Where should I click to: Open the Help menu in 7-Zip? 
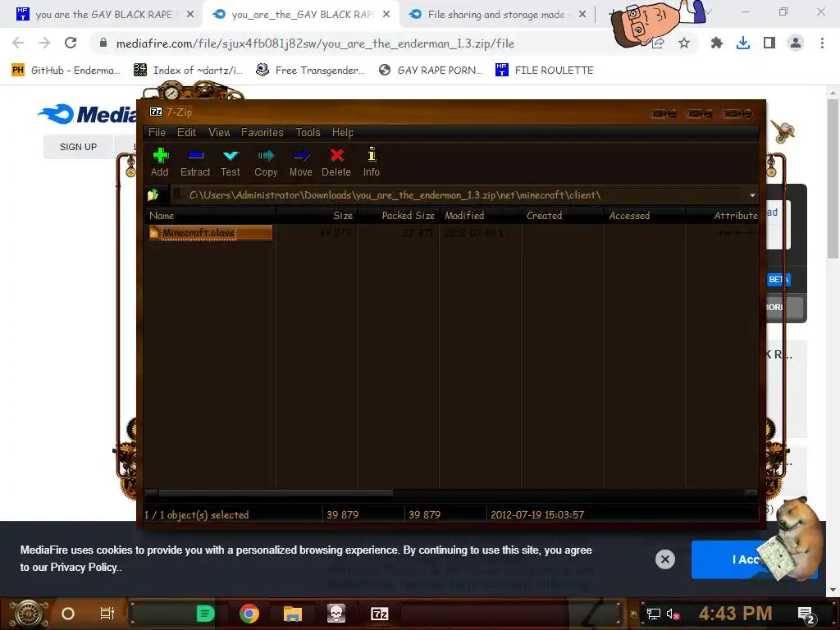tap(342, 132)
